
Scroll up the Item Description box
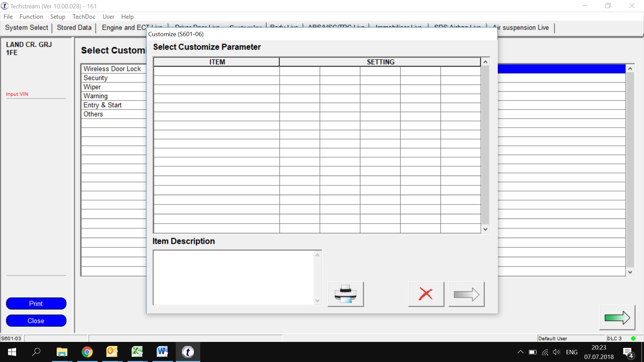(318, 255)
